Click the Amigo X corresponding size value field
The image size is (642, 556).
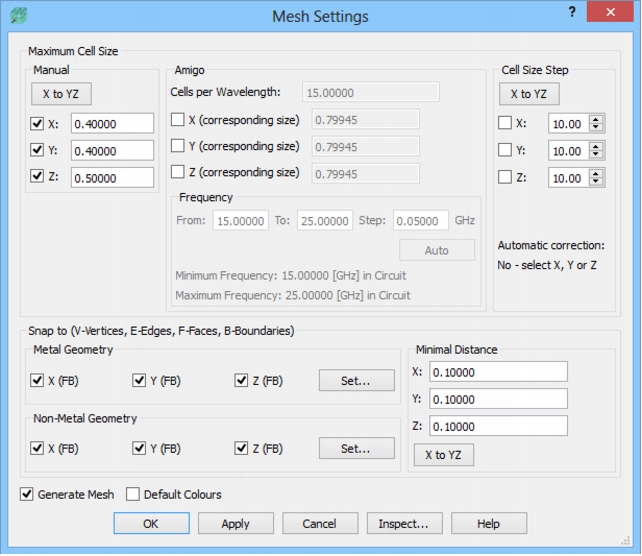point(366,120)
